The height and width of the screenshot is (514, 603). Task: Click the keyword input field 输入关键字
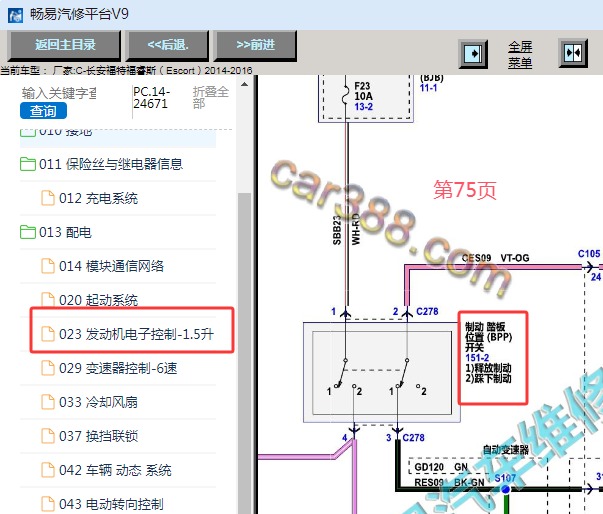[59, 93]
